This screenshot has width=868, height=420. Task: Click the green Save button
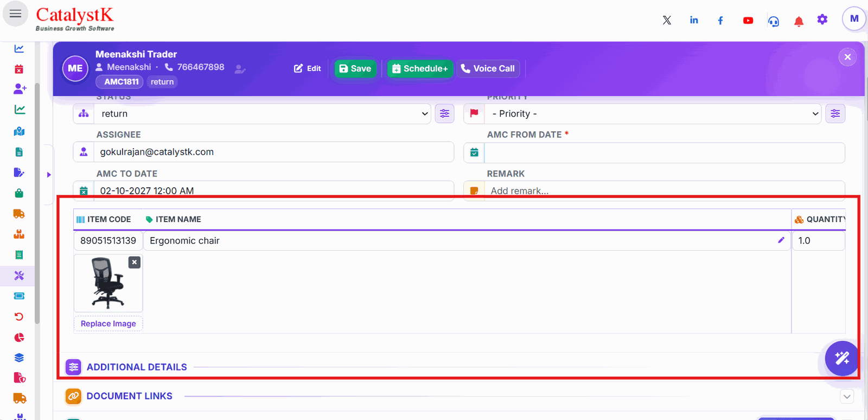tap(355, 68)
